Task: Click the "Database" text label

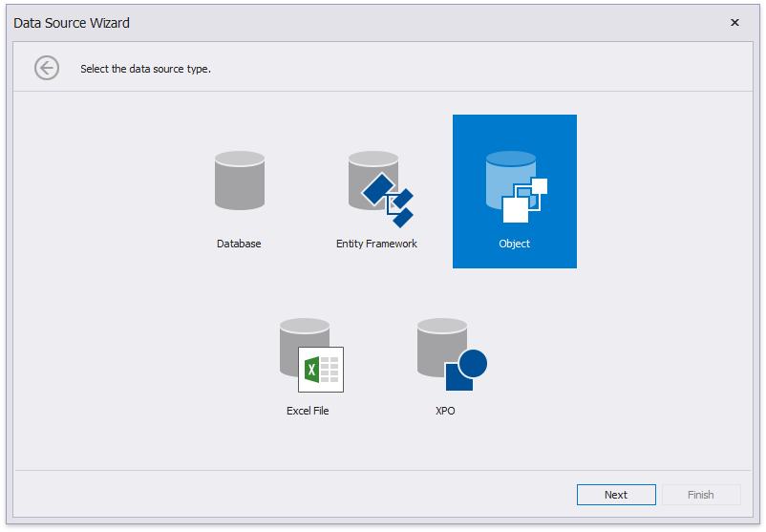Action: (239, 244)
